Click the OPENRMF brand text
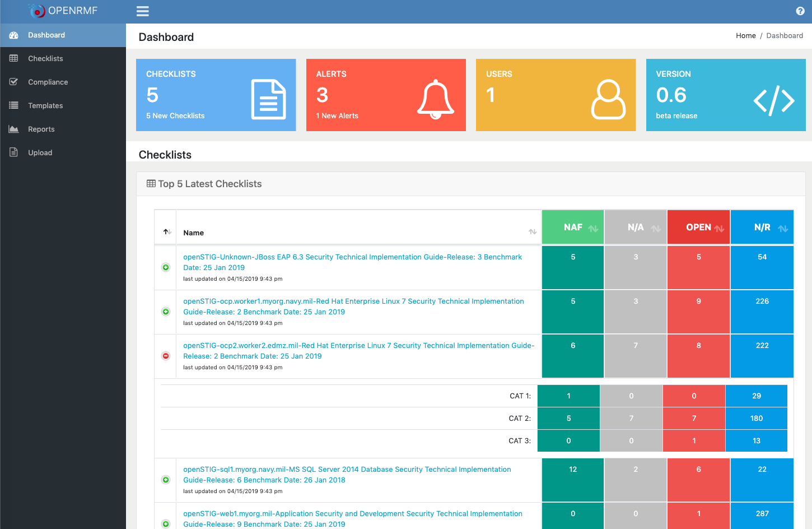The image size is (812, 529). (x=73, y=11)
